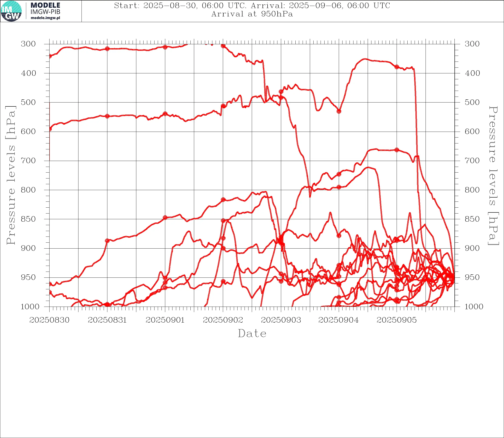Select the Start and Arrival title line
Viewport: 504px width, 438px height.
(x=252, y=6)
